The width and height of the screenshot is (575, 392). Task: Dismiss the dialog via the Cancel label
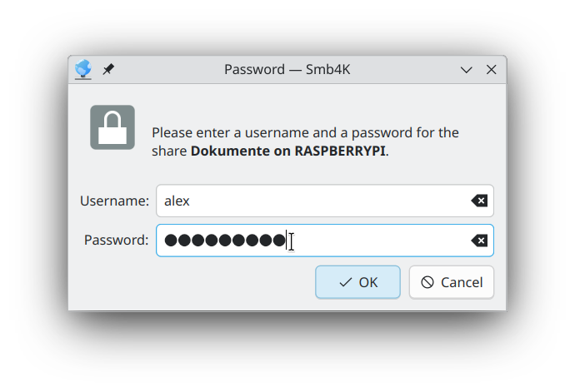point(462,282)
